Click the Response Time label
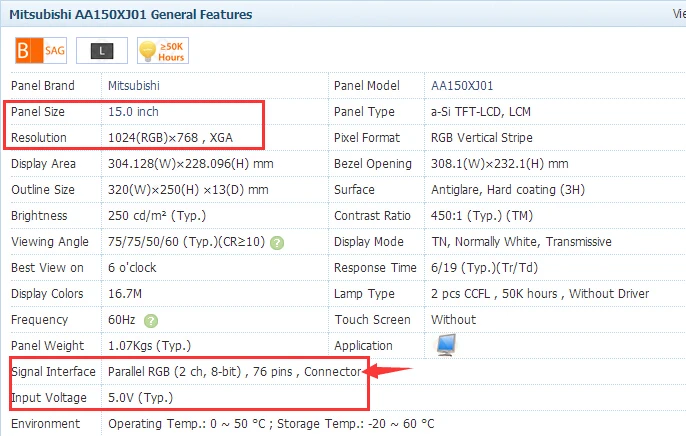The image size is (686, 436). click(375, 268)
